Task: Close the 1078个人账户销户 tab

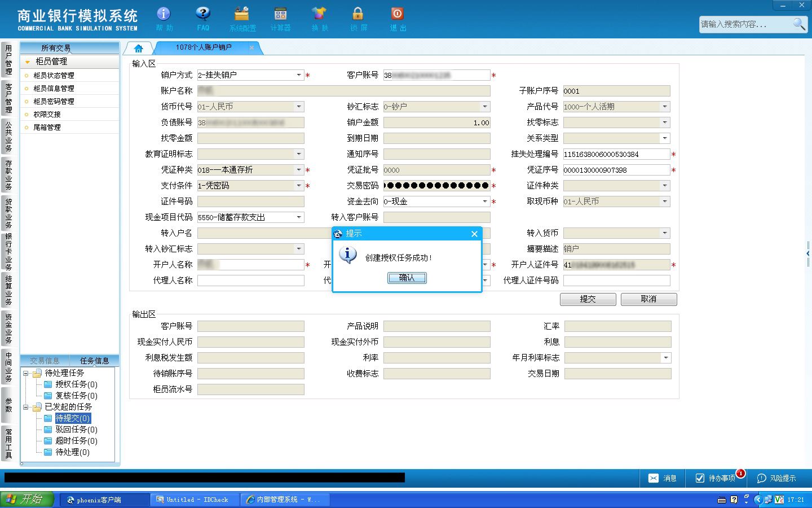Action: (251, 47)
